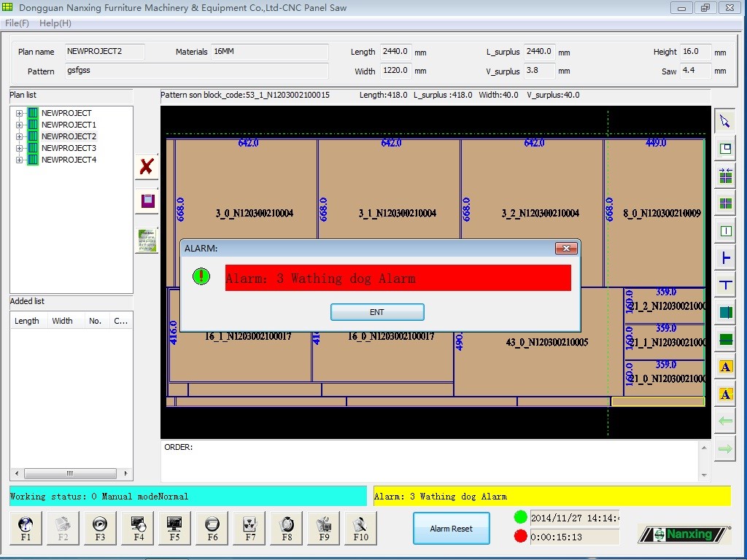Image resolution: width=747 pixels, height=560 pixels.
Task: Click the Length column header in Added list
Action: pyautogui.click(x=27, y=321)
